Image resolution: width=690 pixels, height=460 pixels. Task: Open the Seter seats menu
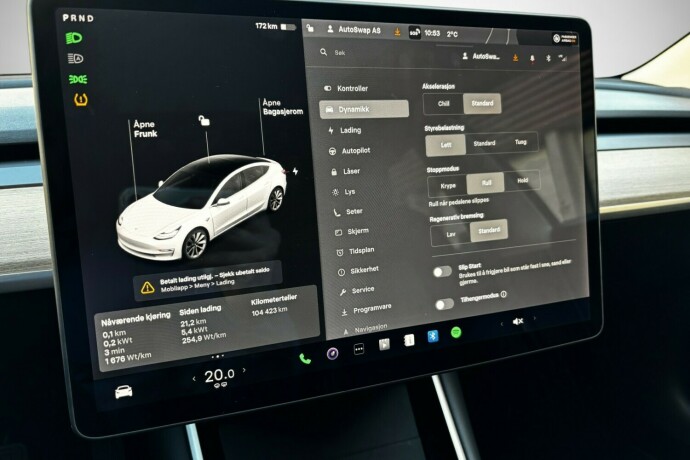348,212
